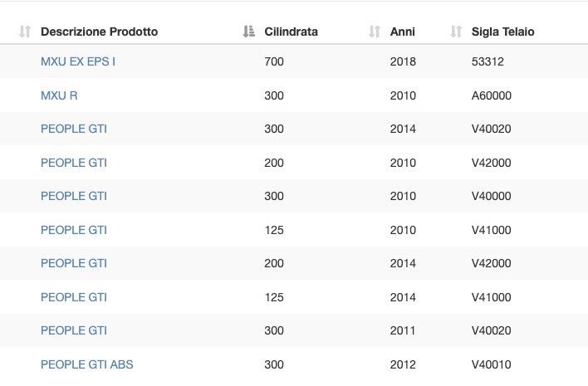The height and width of the screenshot is (386, 588).
Task: Open the 2014 PEOPLE GTI 125 link
Action: (x=74, y=297)
